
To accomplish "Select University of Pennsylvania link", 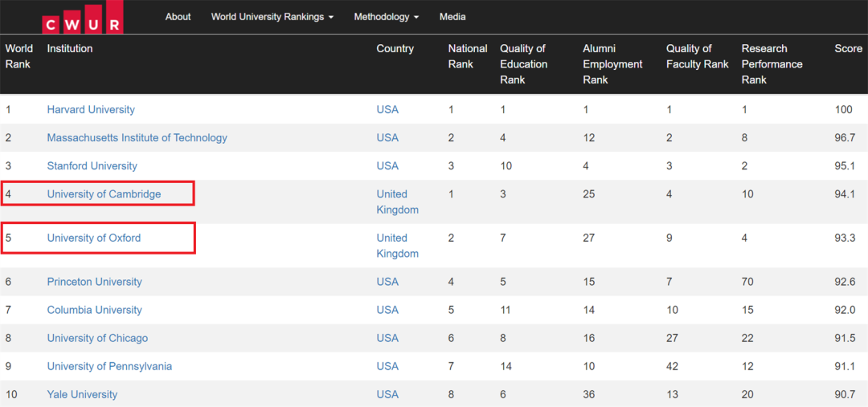I will [109, 366].
